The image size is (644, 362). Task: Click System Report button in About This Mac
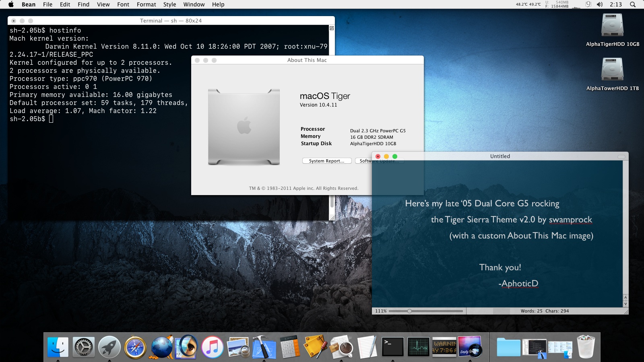tap(327, 161)
